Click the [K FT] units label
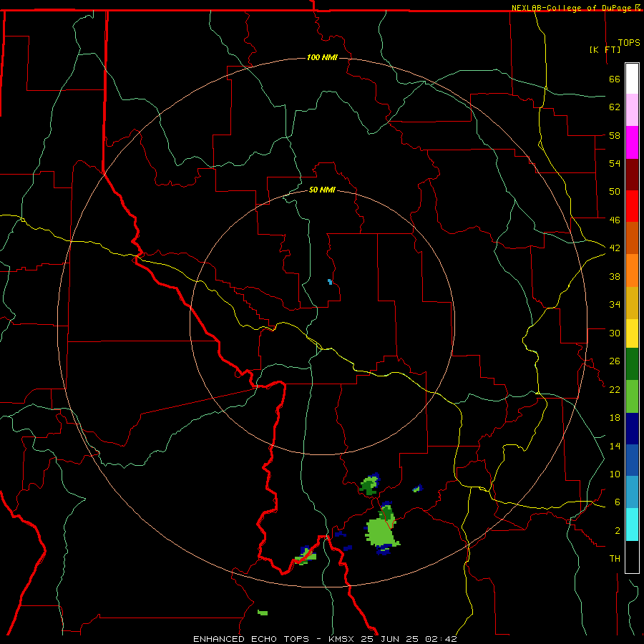 click(x=605, y=49)
